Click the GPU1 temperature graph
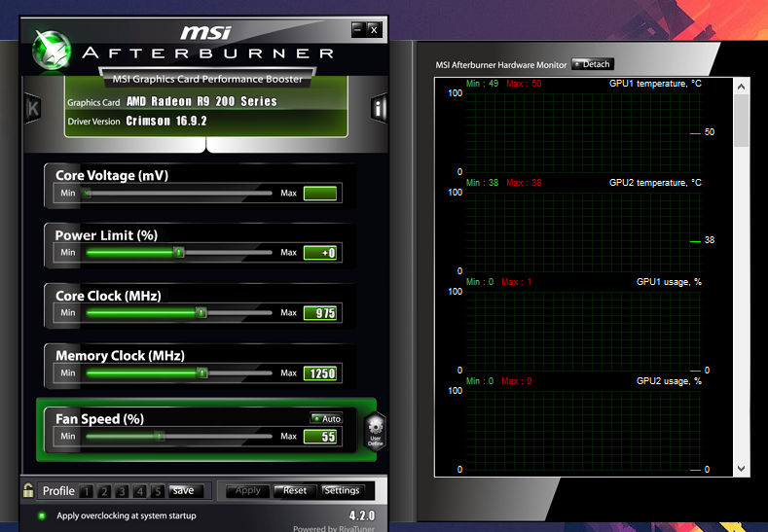 click(x=583, y=132)
